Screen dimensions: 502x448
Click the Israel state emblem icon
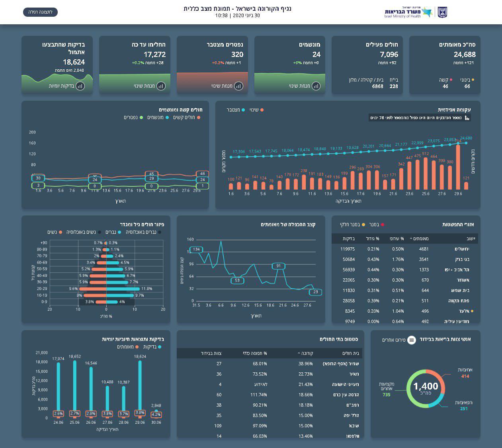point(442,12)
